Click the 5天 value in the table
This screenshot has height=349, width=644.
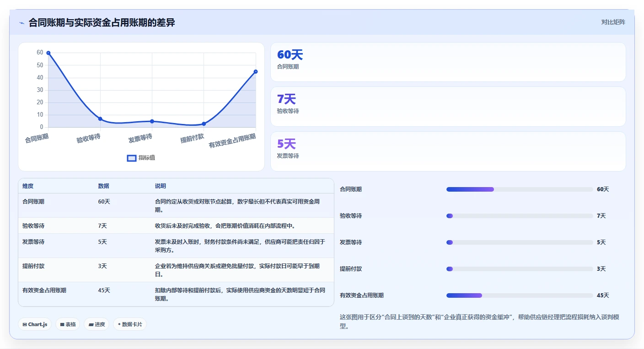coord(102,242)
